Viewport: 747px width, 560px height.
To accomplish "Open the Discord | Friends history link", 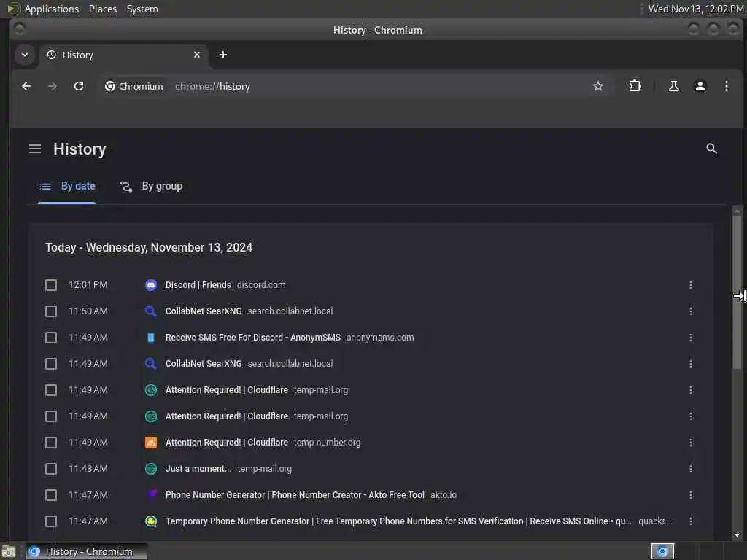I will click(198, 285).
